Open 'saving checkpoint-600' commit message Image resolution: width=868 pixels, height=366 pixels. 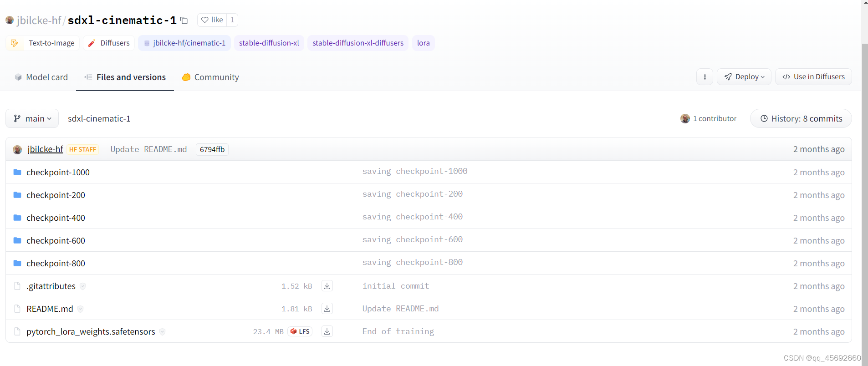coord(413,239)
